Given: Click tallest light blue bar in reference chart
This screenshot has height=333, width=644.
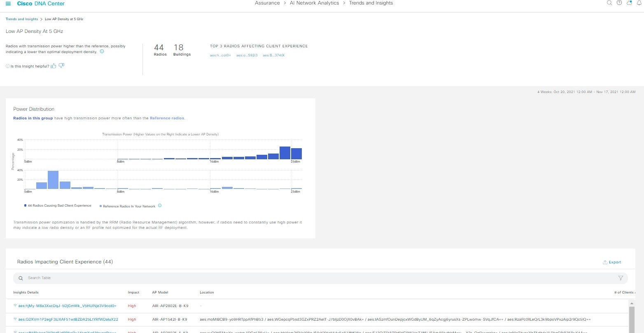Looking at the screenshot, I should coord(53,180).
